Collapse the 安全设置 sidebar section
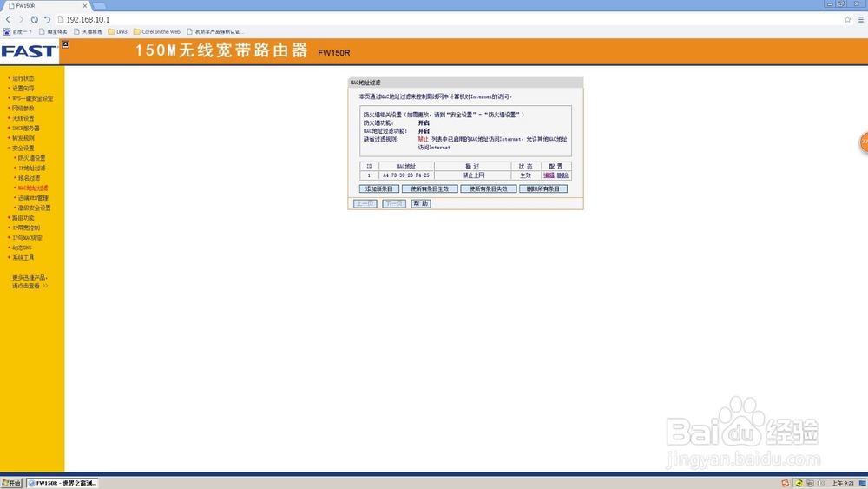 tap(23, 148)
